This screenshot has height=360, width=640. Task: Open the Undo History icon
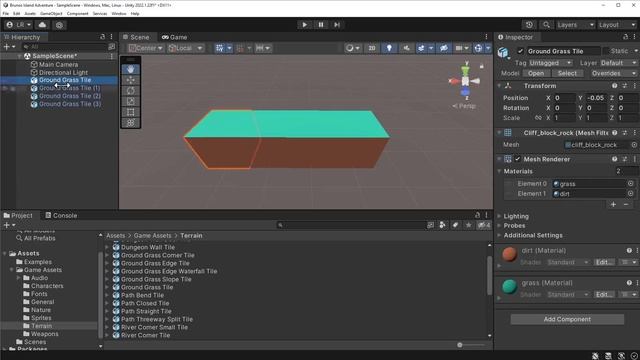pos(529,25)
